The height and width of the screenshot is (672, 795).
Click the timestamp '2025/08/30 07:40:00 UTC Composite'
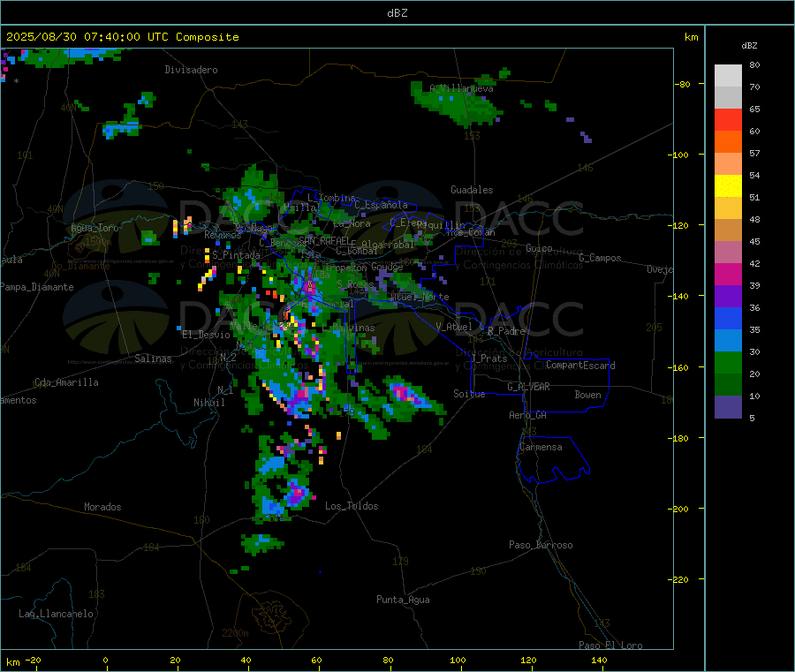[x=122, y=37]
